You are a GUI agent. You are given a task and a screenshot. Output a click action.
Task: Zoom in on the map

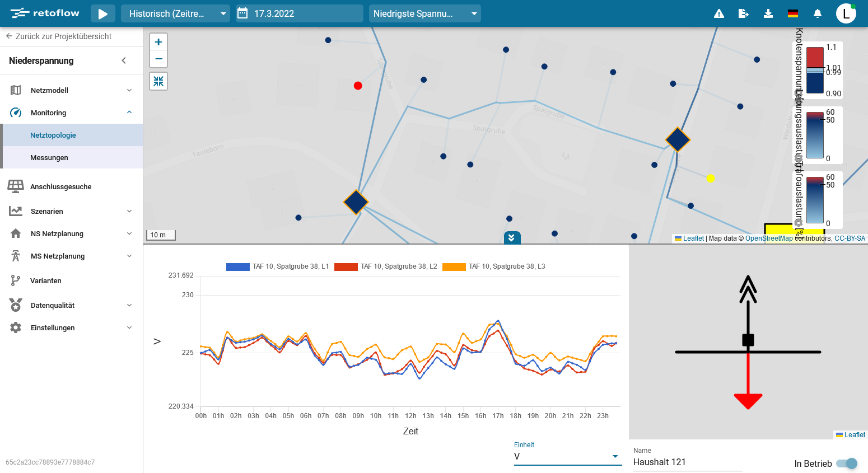158,42
